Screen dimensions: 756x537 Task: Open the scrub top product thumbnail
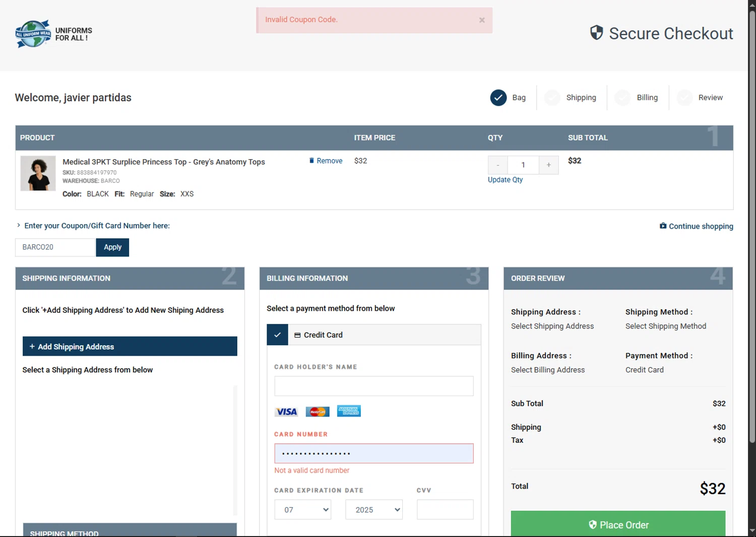coord(38,173)
